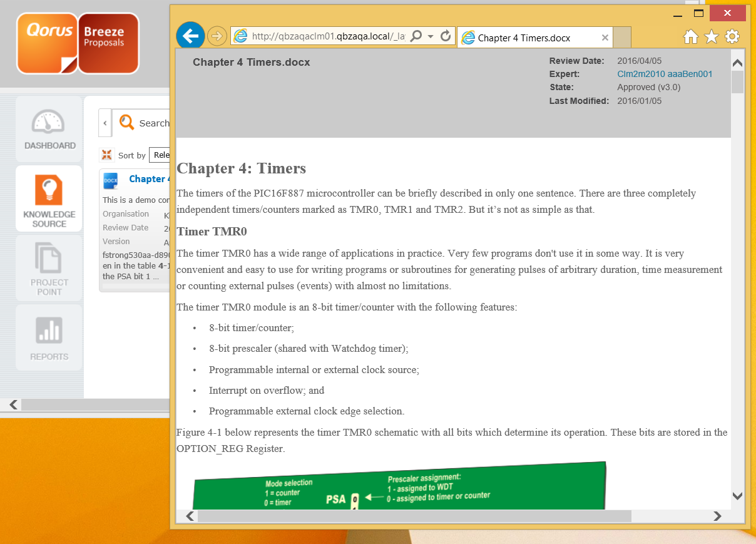
Task: Select the Chapter 4 Timers.docx tab
Action: (x=534, y=38)
